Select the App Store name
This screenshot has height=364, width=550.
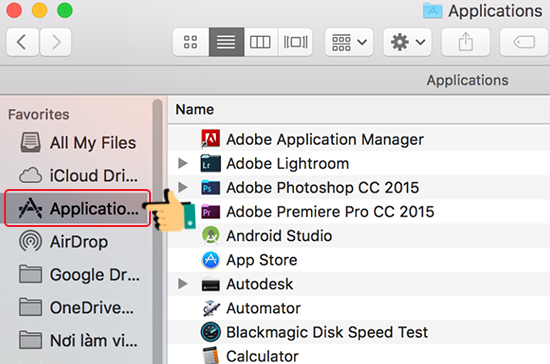pos(262,260)
